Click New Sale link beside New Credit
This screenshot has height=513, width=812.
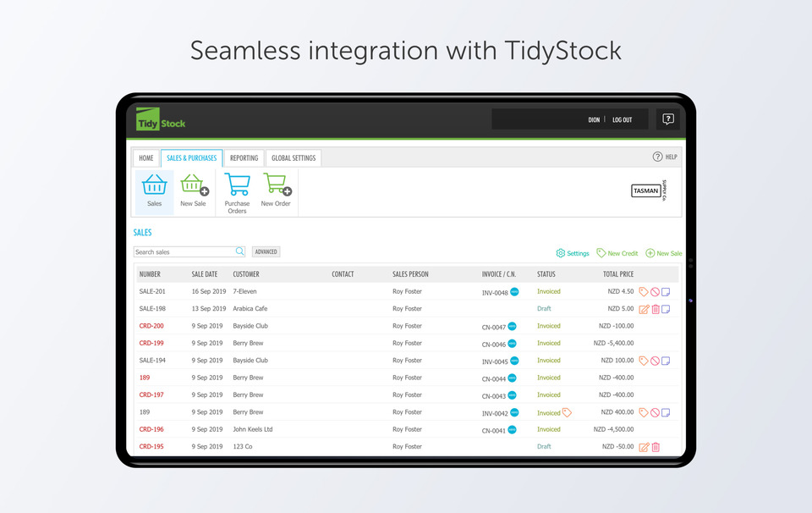664,253
